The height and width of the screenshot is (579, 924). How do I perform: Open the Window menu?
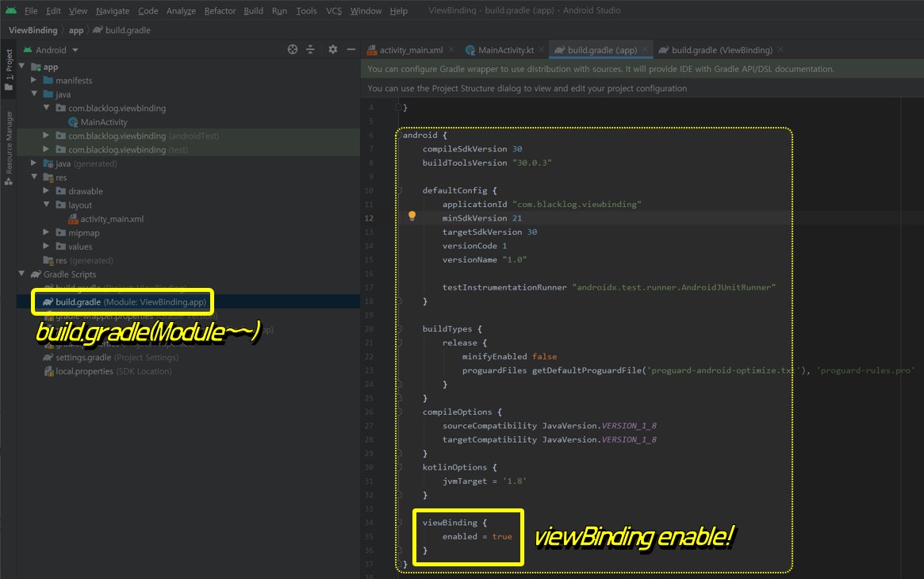tap(366, 10)
